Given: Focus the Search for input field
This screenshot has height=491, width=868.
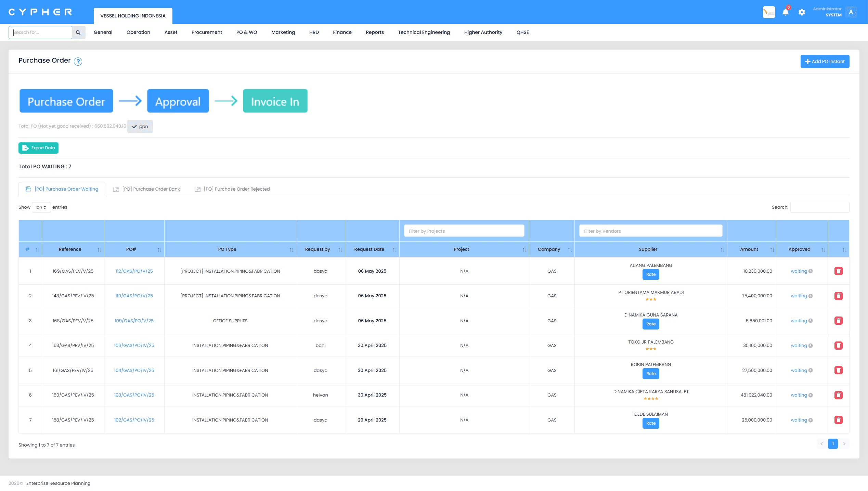Looking at the screenshot, I should (x=40, y=33).
